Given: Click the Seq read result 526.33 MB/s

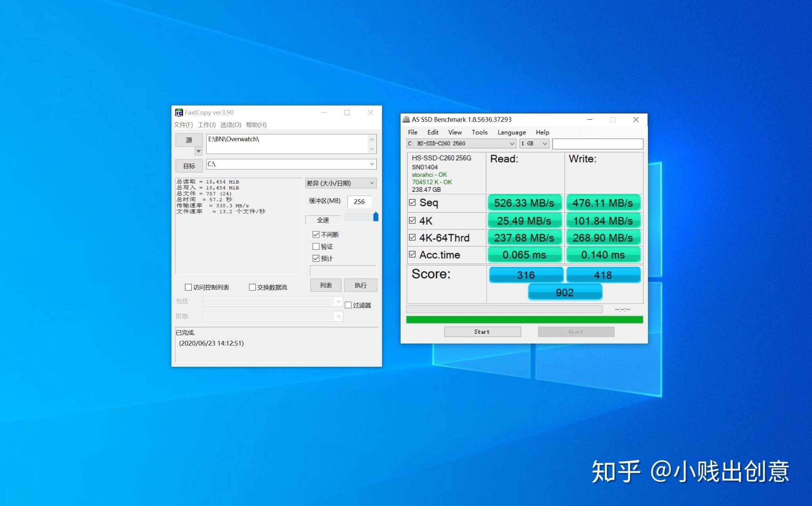Looking at the screenshot, I should tap(525, 203).
